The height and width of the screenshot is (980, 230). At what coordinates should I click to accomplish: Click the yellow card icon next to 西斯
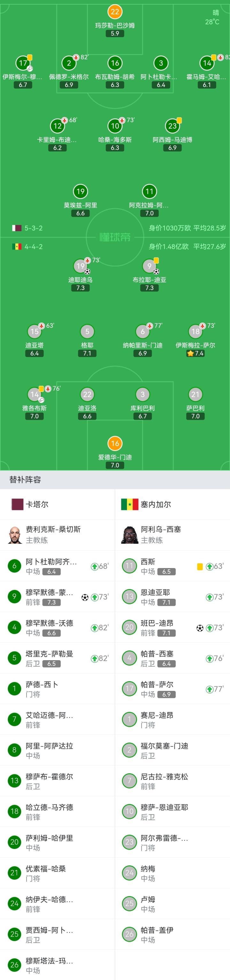click(200, 566)
